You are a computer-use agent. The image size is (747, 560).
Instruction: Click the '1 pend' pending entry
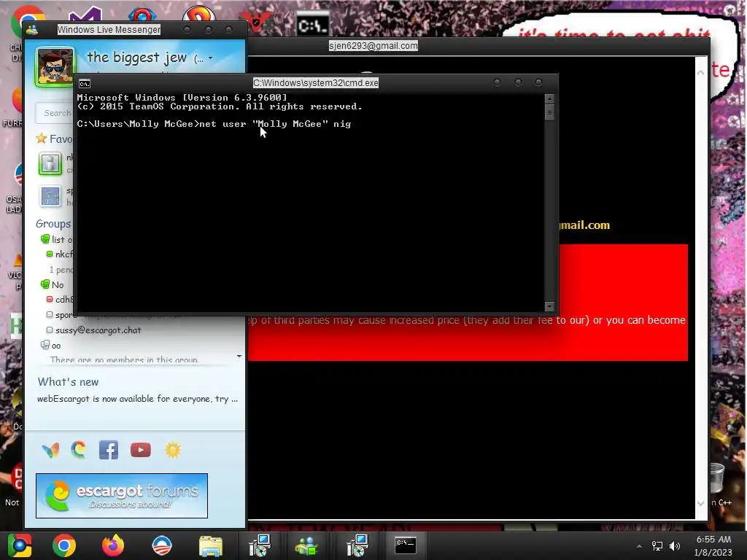61,270
